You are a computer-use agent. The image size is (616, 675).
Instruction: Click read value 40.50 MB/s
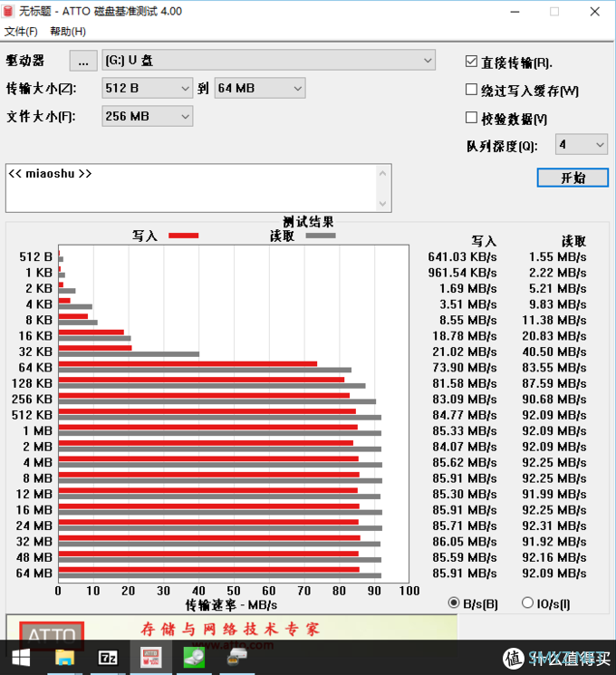(x=554, y=352)
